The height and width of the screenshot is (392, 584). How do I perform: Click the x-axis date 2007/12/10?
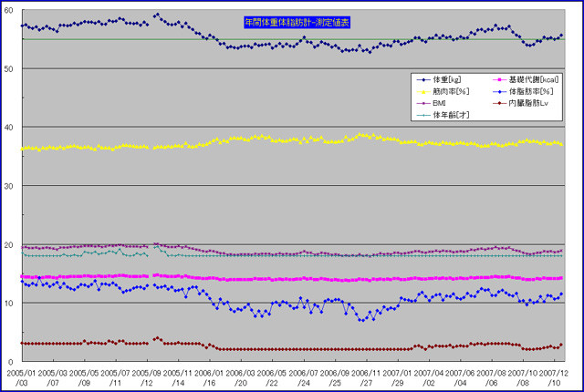[554, 377]
